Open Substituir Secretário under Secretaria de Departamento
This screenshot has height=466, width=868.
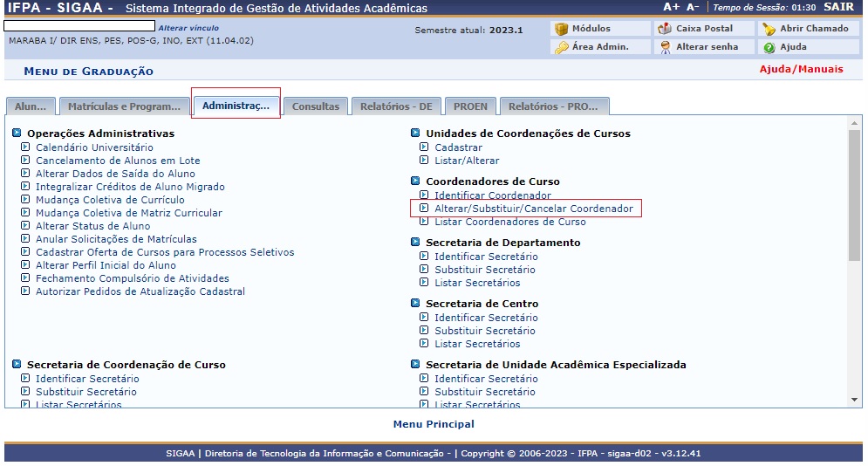(485, 270)
